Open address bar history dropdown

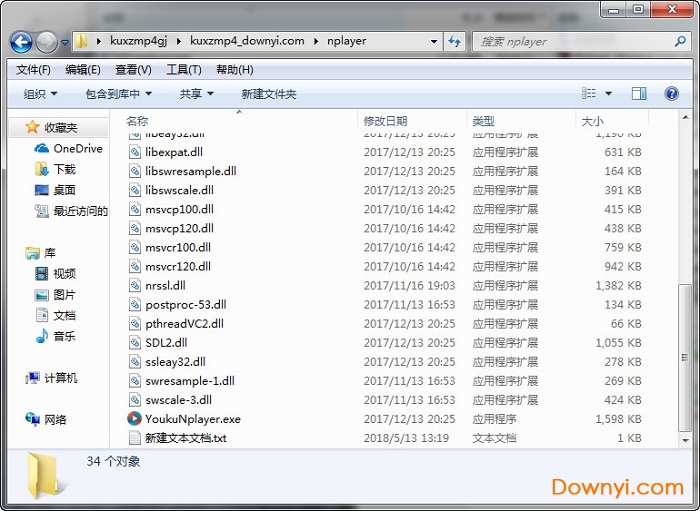[433, 42]
